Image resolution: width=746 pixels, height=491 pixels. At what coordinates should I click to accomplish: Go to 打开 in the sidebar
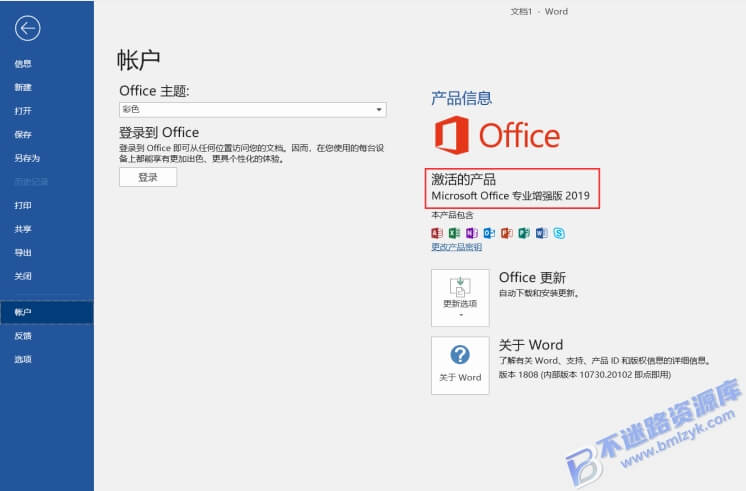(x=23, y=111)
